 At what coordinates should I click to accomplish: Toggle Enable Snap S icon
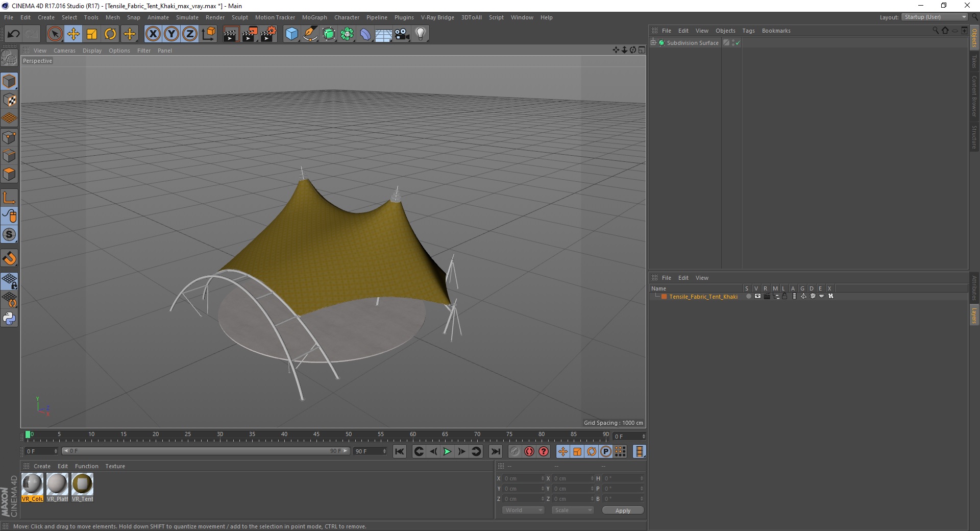tap(9, 234)
